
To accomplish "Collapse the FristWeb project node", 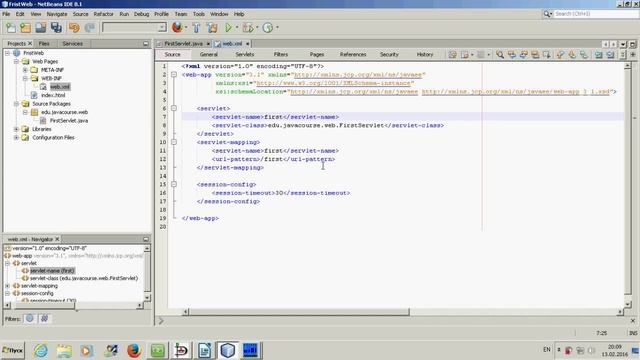I will [7, 53].
